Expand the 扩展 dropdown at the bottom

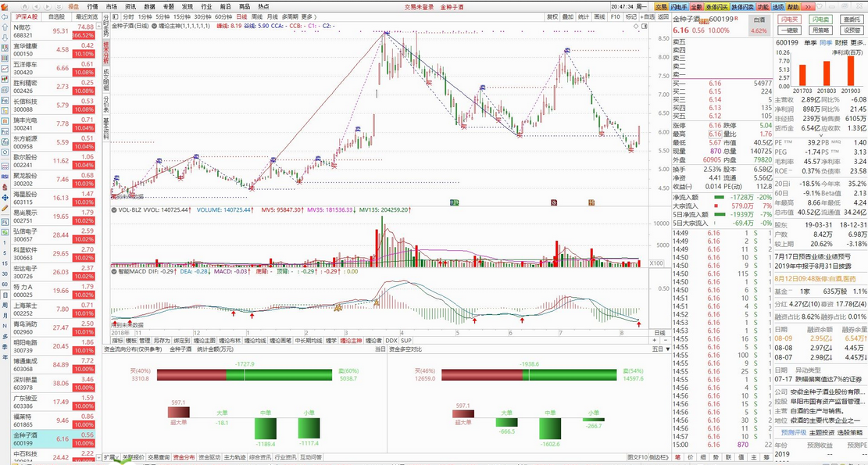(x=111, y=458)
